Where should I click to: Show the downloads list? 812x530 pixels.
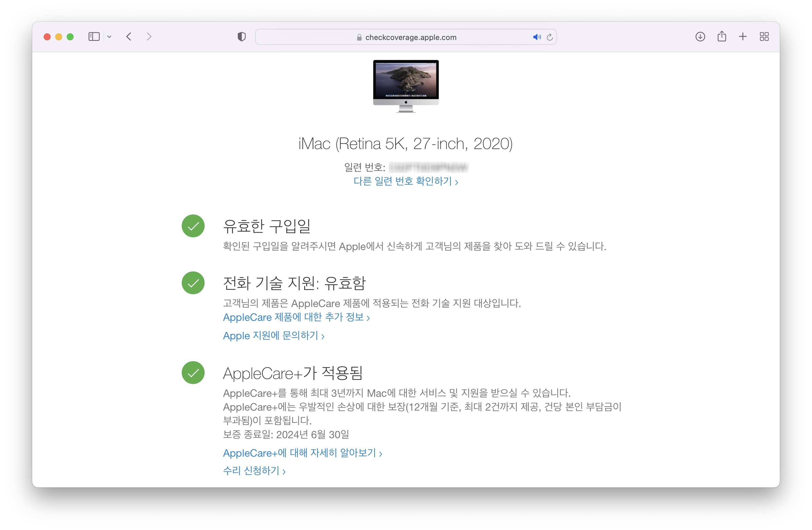[700, 37]
